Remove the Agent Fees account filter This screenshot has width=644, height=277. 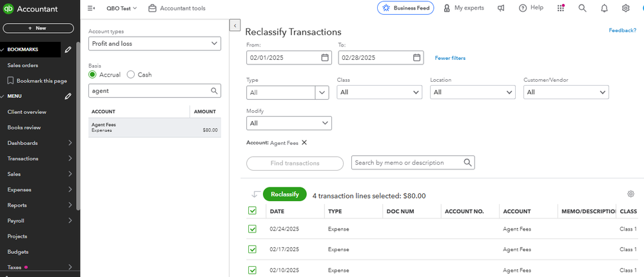[304, 142]
